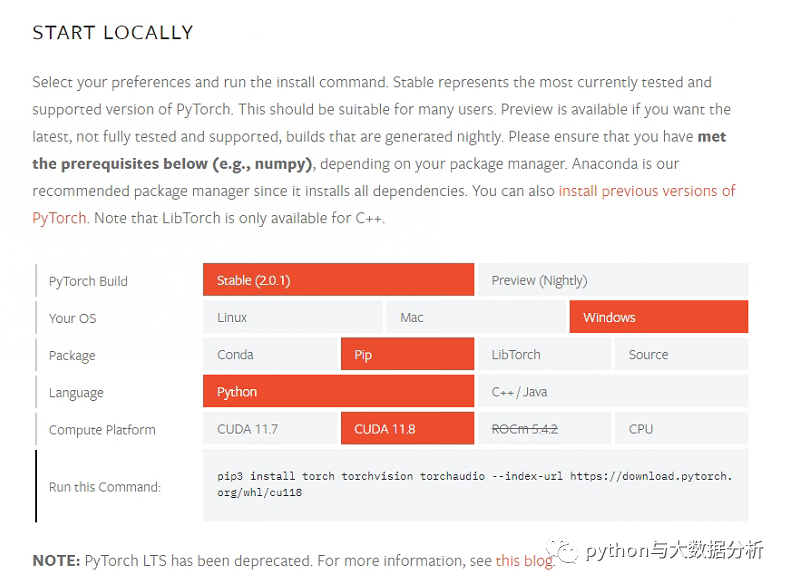Select Linux as your OS
Screen dimensions: 789x586
[292, 317]
